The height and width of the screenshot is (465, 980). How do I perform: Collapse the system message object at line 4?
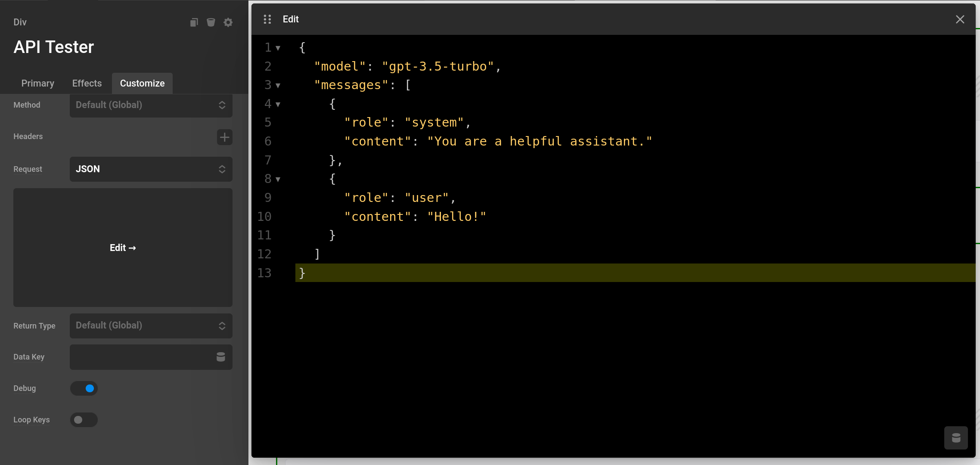(279, 104)
